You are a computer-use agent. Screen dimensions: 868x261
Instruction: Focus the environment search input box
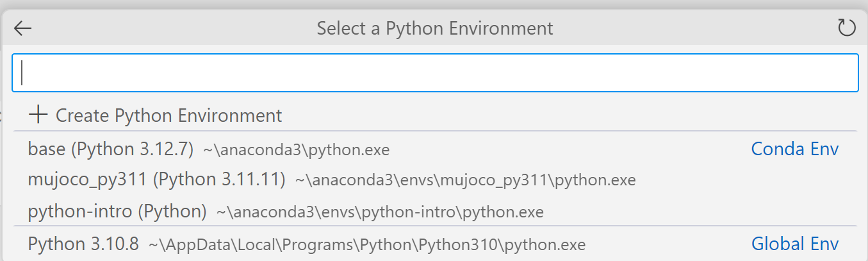[x=435, y=72]
